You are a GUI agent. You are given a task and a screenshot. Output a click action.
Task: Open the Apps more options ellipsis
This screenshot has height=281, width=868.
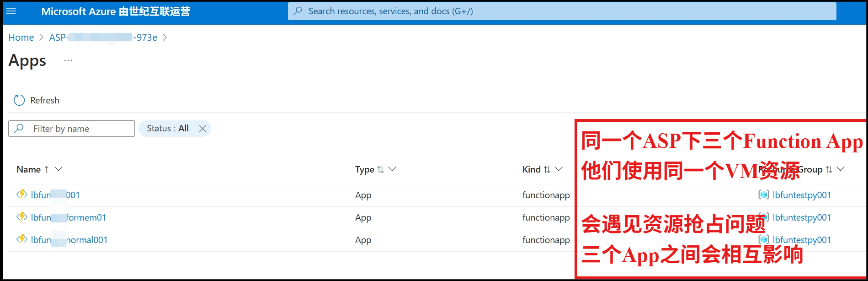click(68, 60)
